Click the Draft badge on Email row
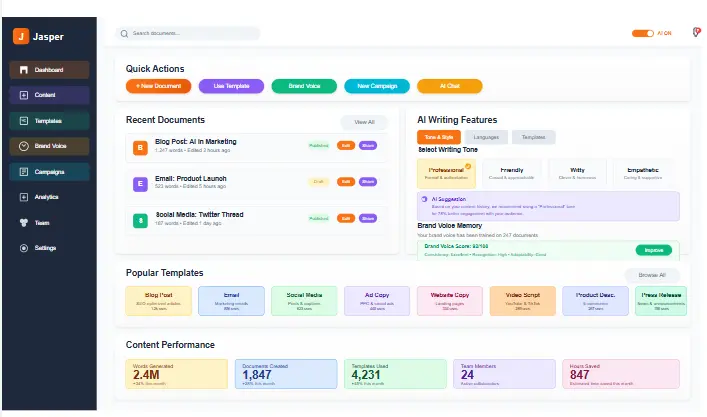Image resolution: width=707 pixels, height=417 pixels. click(319, 182)
